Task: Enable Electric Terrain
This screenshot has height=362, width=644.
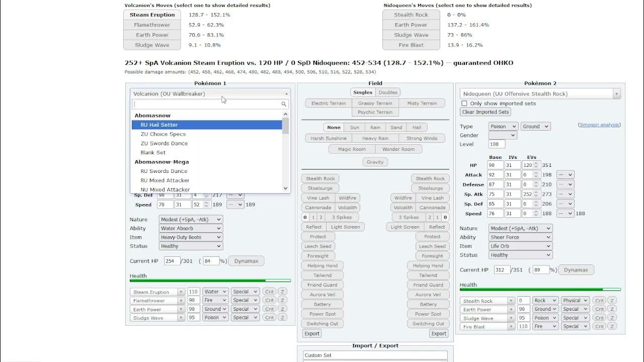Action: 329,103
